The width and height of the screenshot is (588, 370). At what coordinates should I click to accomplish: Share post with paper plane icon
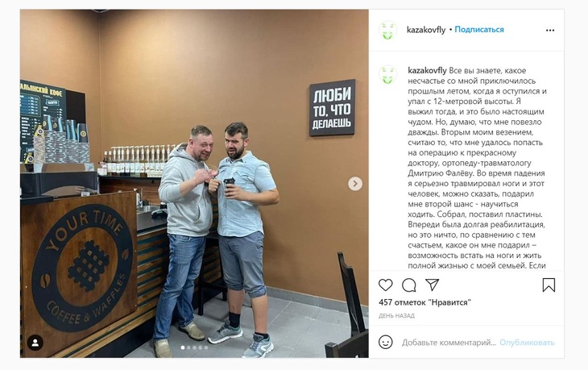[432, 285]
